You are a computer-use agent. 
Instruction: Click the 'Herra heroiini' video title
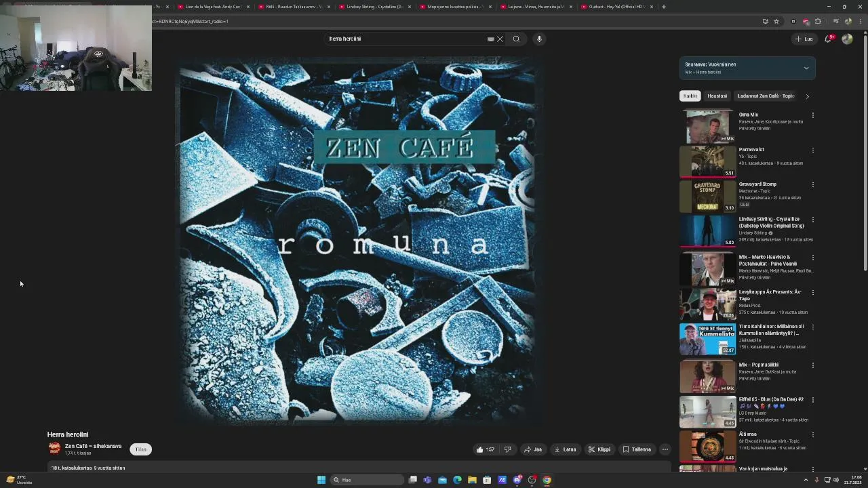point(68,434)
